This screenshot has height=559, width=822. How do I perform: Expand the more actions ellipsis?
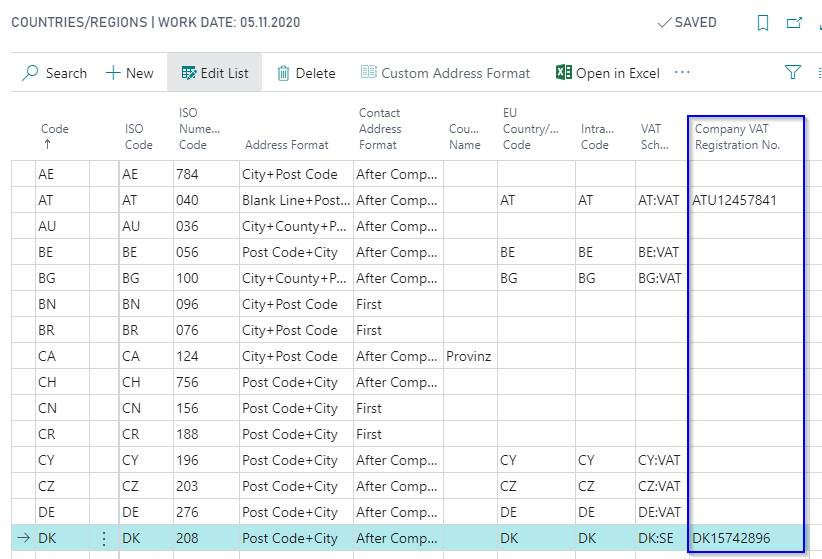click(x=682, y=72)
